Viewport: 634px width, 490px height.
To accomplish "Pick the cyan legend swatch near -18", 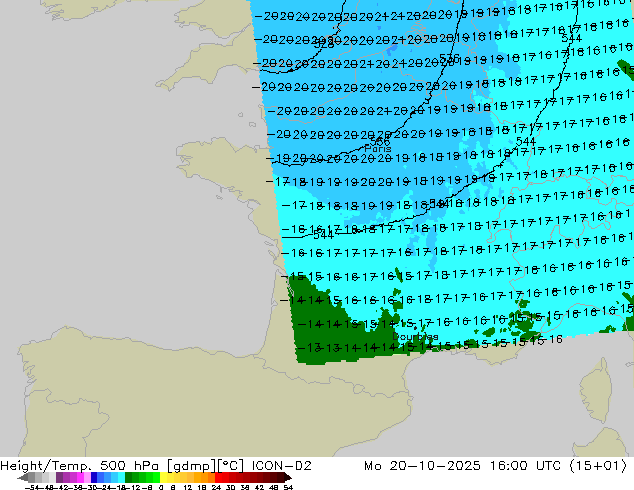I will (121, 477).
